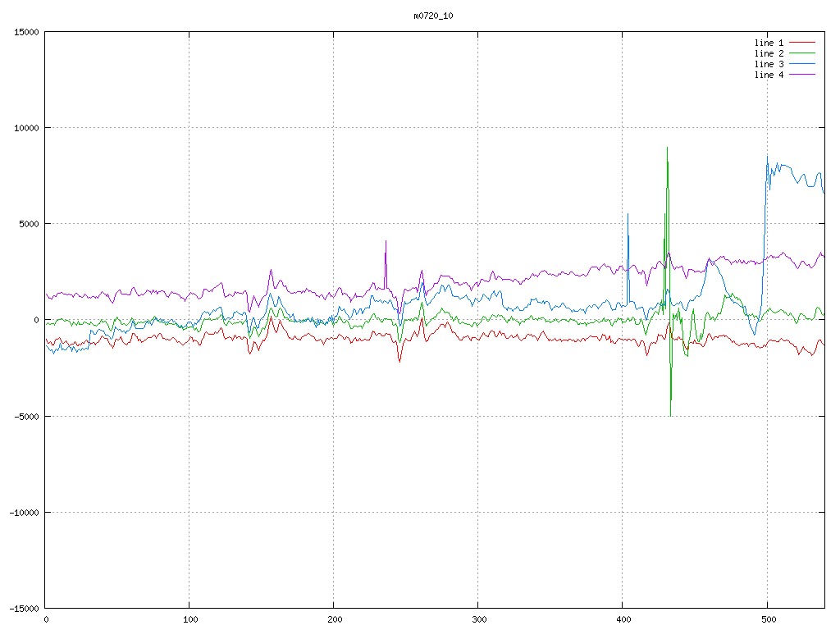The height and width of the screenshot is (630, 840).
Task: Click the blue line 3 legend swatch
Action: [803, 64]
